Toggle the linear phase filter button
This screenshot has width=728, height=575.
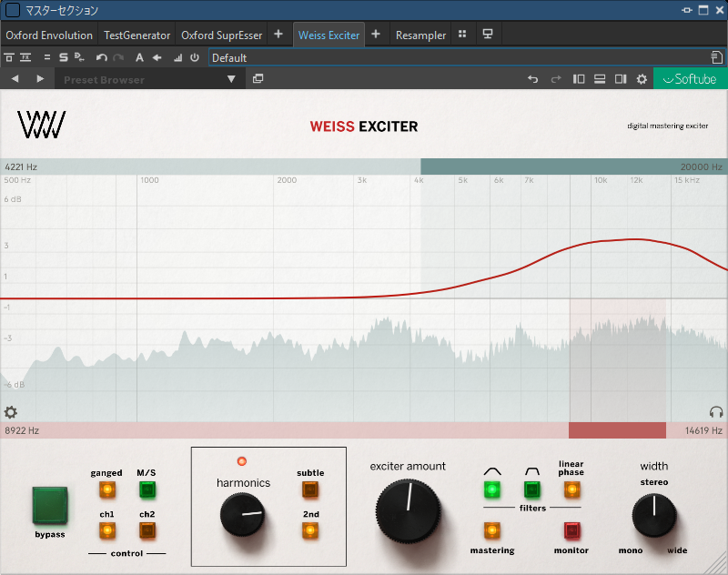(x=571, y=490)
